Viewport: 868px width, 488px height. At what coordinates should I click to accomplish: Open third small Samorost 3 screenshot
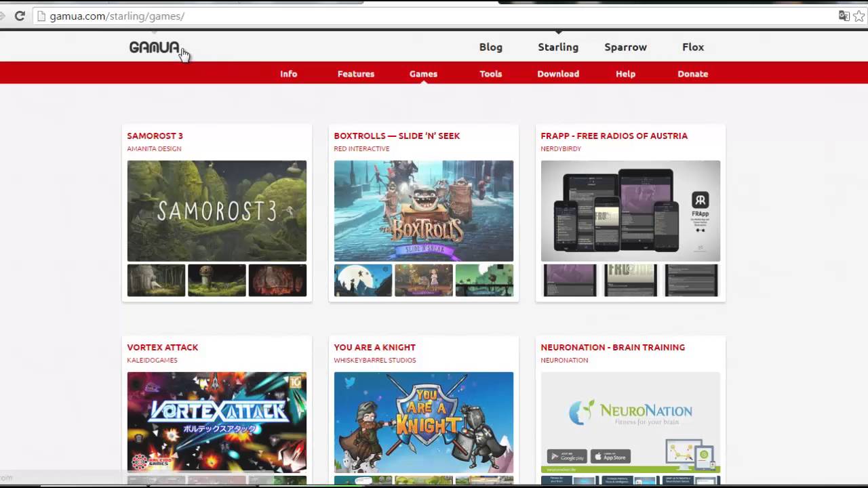(277, 281)
